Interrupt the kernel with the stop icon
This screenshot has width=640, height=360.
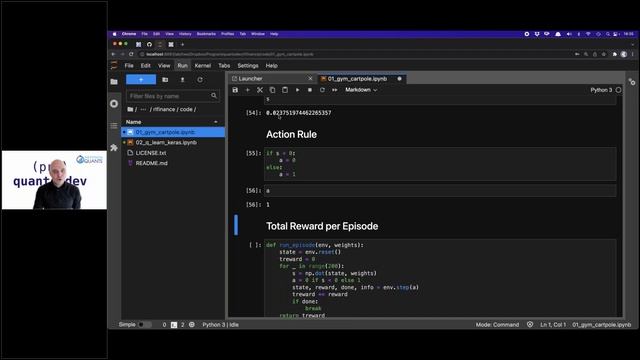pos(310,90)
